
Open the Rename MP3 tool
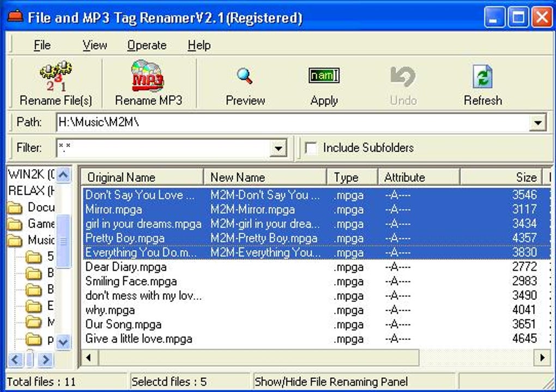pyautogui.click(x=148, y=82)
